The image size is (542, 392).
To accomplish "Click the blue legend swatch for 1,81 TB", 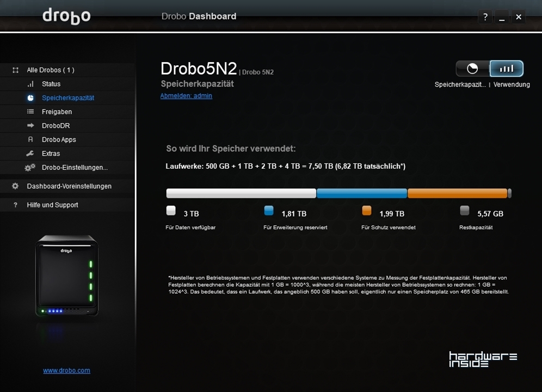I will click(x=269, y=210).
